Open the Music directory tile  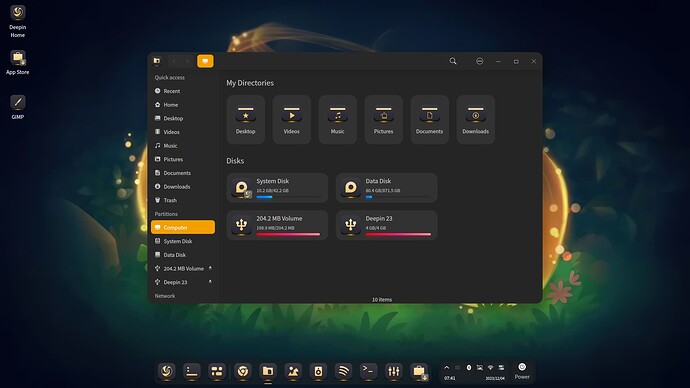pos(338,119)
